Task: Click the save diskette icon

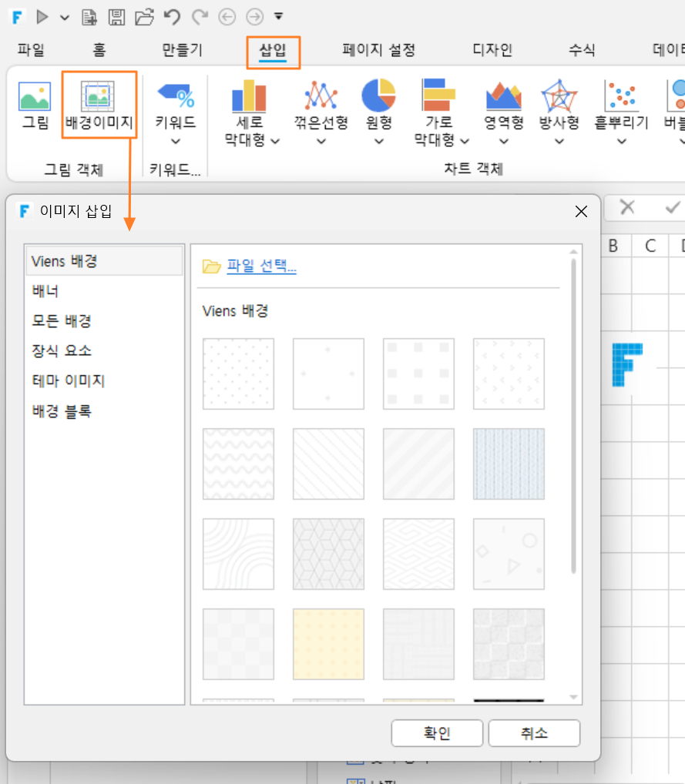Action: click(116, 16)
